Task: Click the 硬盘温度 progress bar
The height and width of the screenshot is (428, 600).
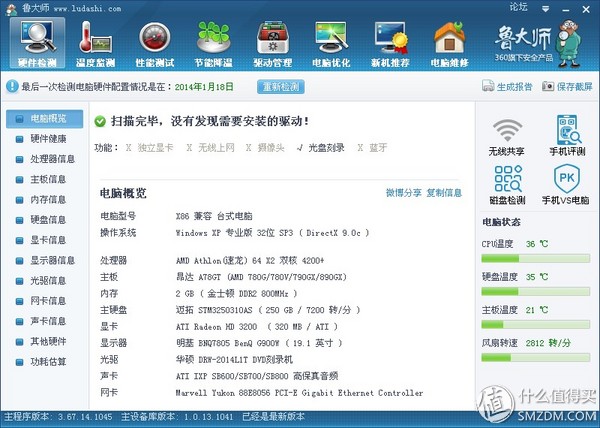Action: point(535,292)
